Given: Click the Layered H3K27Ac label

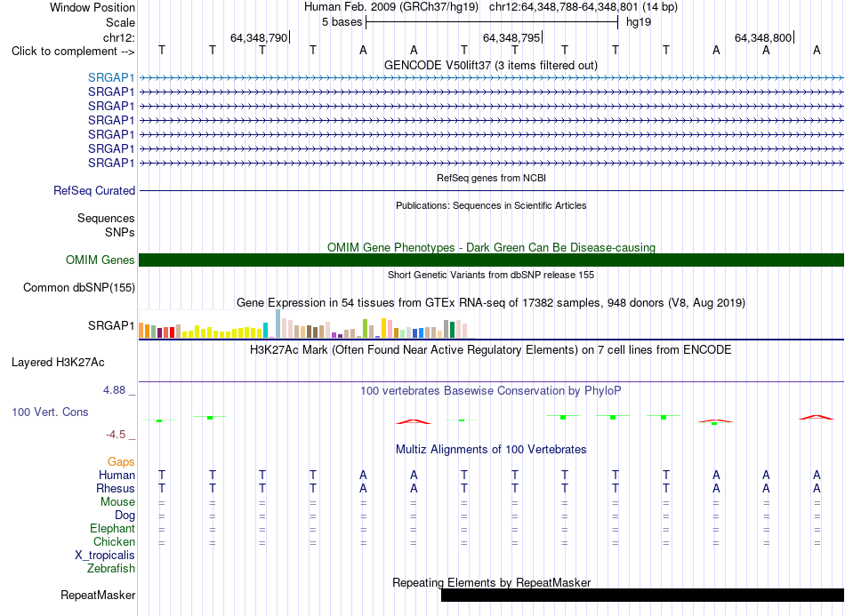Looking at the screenshot, I should [x=58, y=363].
